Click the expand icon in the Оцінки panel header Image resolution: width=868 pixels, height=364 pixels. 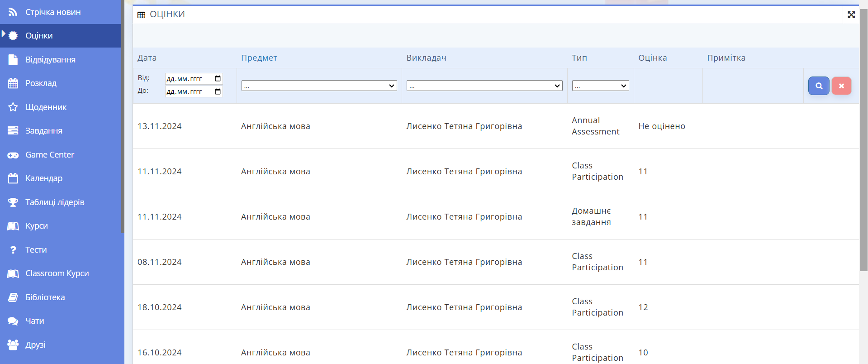[x=851, y=15]
